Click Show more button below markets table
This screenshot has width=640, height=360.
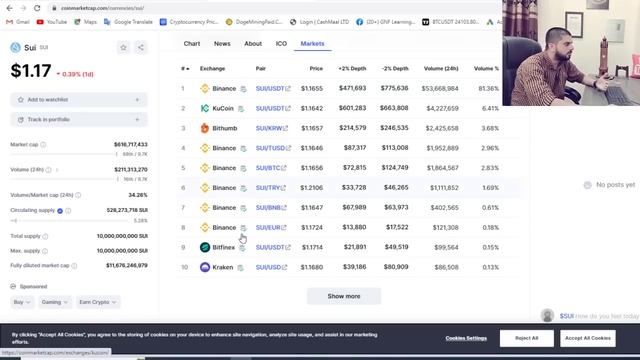344,296
